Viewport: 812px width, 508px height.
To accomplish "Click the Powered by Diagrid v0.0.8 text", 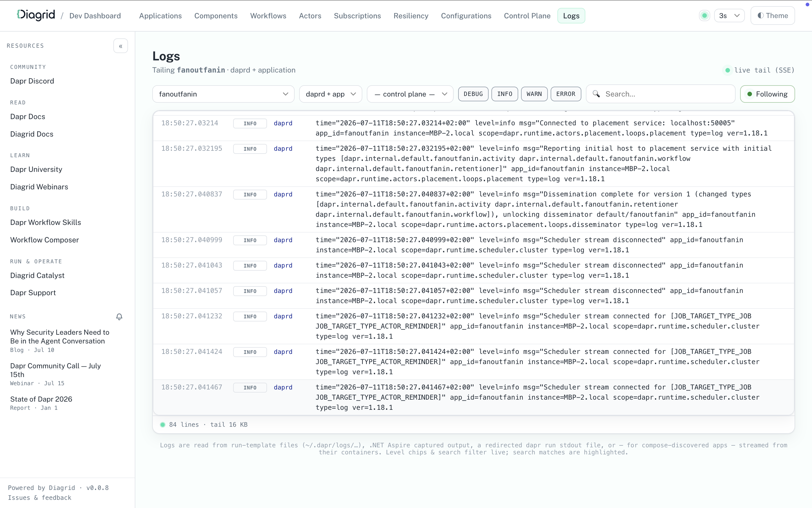I will coord(58,488).
